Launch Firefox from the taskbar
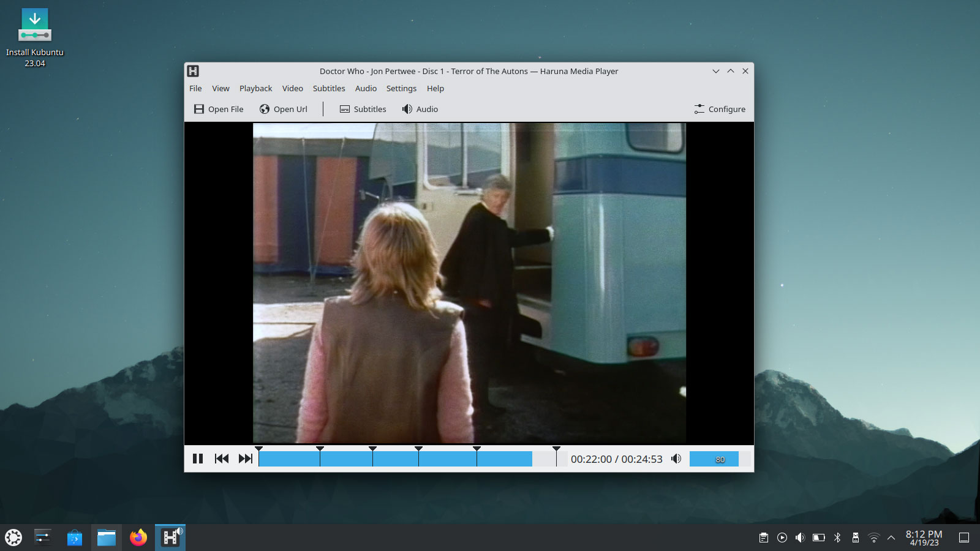The image size is (980, 551). (138, 538)
